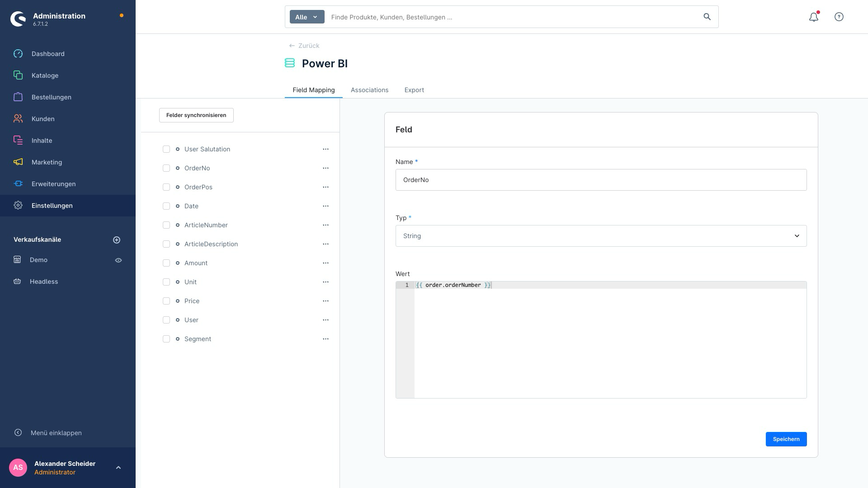Open the Demo sales channel

(x=38, y=260)
